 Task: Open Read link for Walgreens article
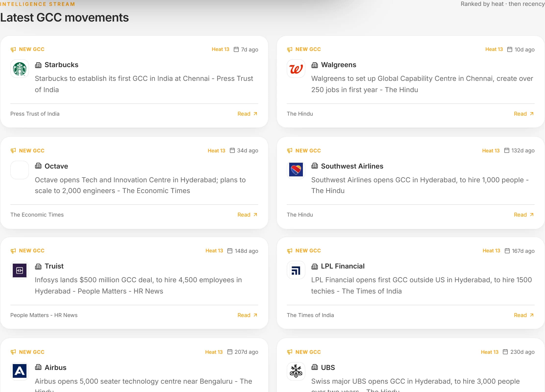coord(524,114)
